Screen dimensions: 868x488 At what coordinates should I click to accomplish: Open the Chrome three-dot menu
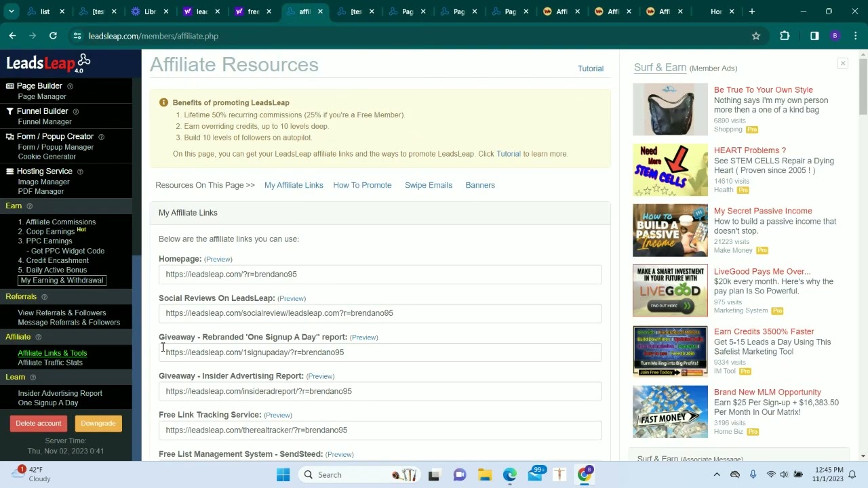coord(855,36)
